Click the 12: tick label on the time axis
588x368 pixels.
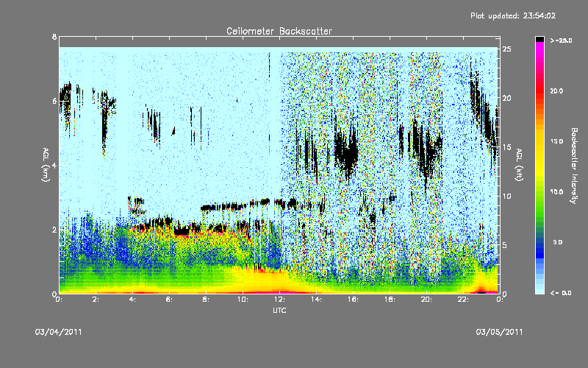[279, 300]
